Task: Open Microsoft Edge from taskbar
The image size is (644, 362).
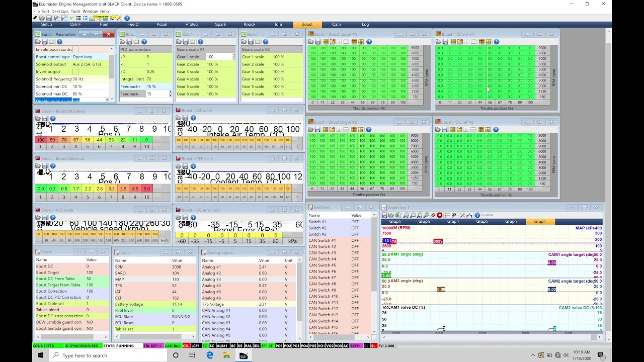Action: tap(210, 355)
